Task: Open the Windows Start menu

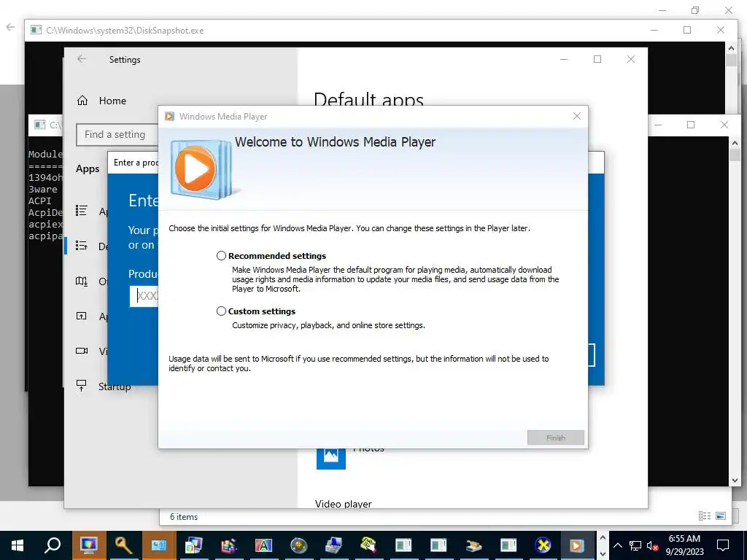Action: pos(18,545)
